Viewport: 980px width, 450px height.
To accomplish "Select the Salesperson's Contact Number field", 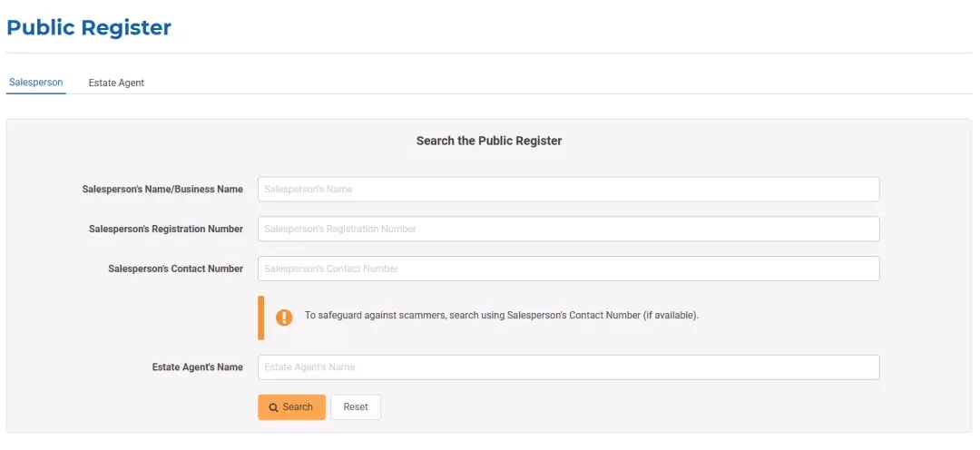I will point(569,269).
